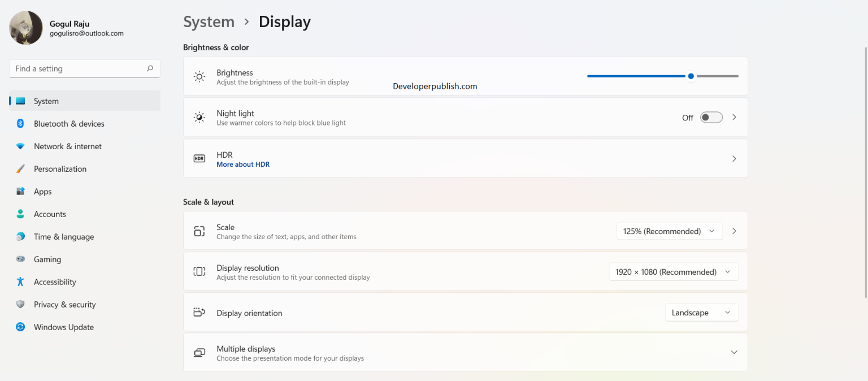
Task: Expand the Multiple displays section
Action: coord(734,352)
